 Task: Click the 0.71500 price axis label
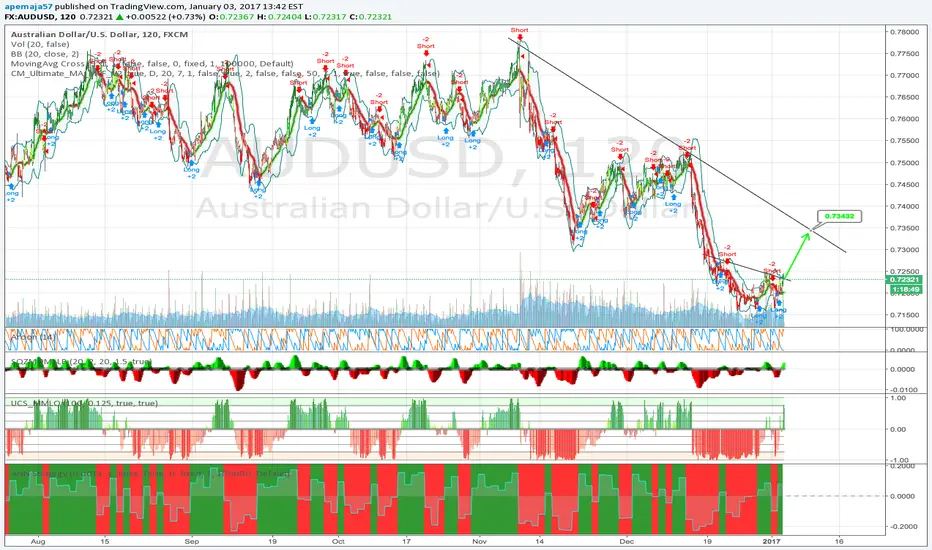(x=903, y=315)
